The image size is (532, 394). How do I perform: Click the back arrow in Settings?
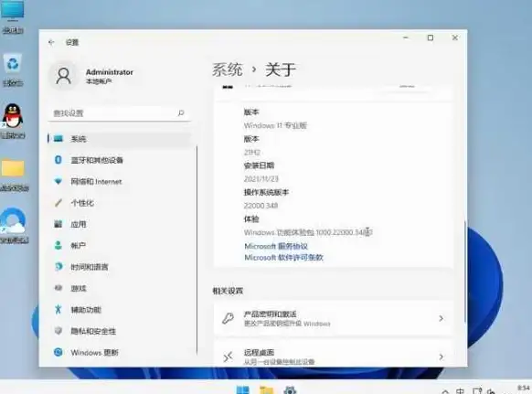[x=51, y=42]
